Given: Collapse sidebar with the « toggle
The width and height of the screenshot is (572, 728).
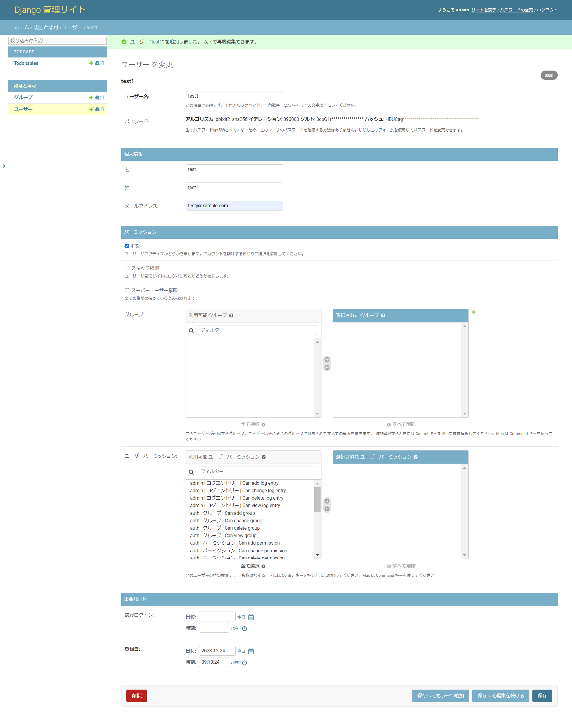Looking at the screenshot, I should [x=4, y=166].
